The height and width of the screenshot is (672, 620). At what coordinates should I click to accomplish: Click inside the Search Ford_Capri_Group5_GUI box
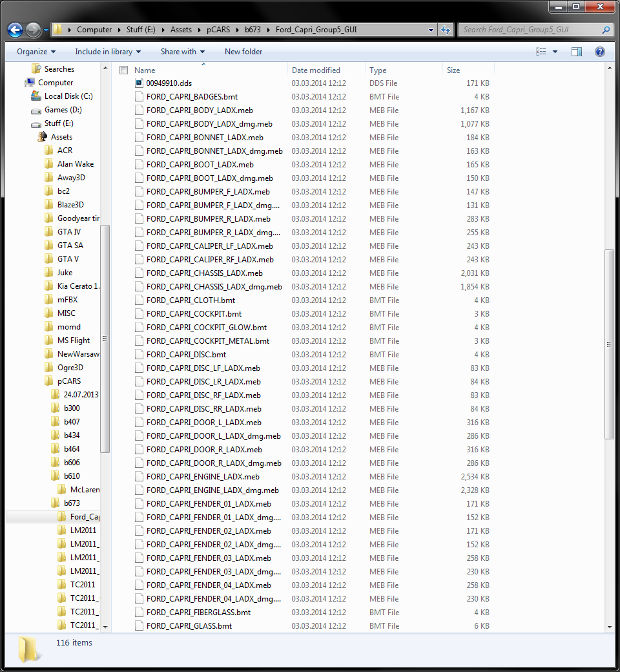523,29
